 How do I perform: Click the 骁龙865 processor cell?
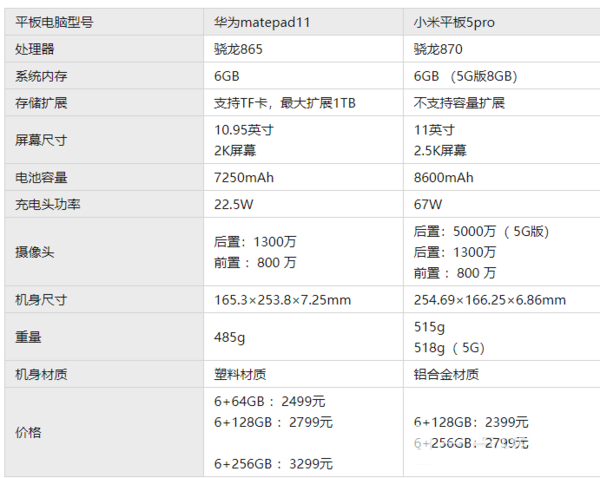240,49
